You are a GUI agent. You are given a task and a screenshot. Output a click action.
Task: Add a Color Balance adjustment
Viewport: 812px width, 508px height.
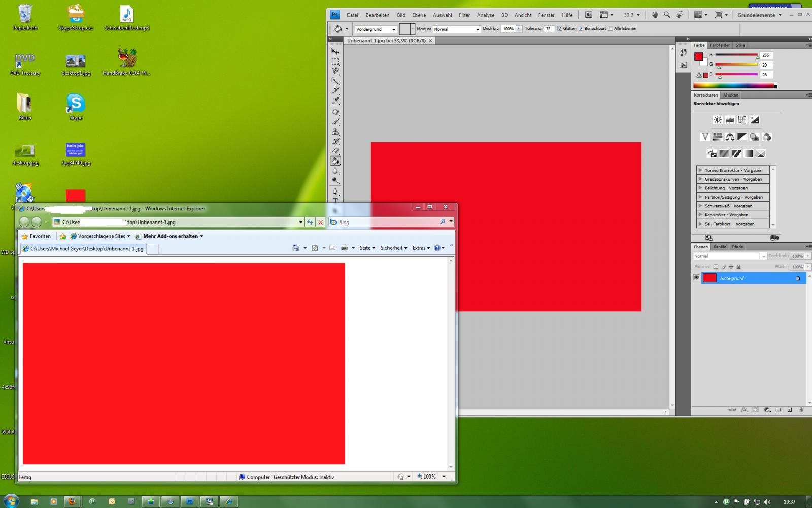pos(730,137)
